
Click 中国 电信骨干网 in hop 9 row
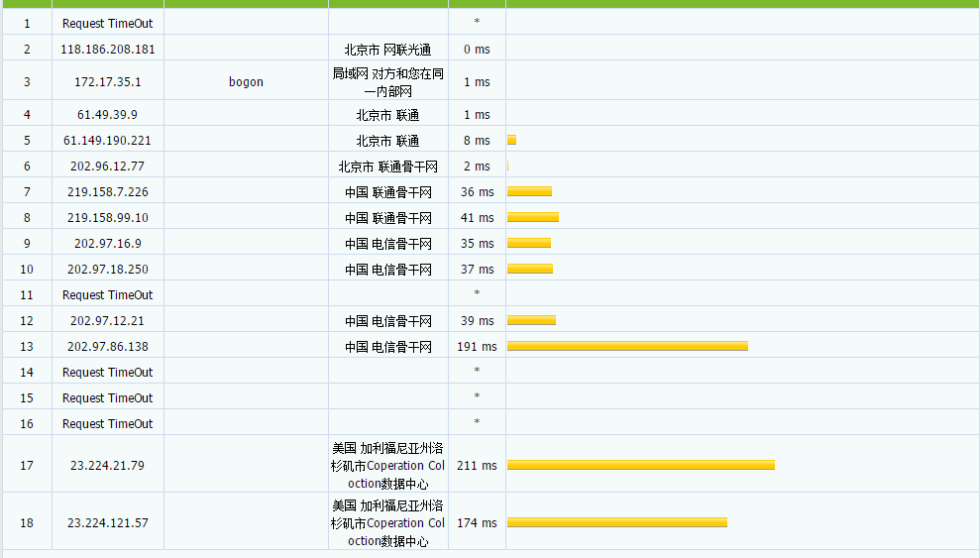coord(387,244)
